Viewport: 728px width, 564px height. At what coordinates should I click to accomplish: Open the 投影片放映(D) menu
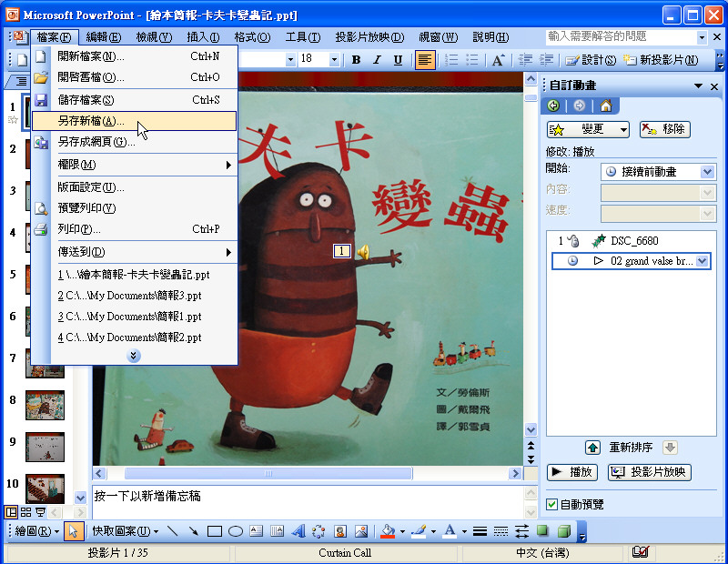coord(369,36)
